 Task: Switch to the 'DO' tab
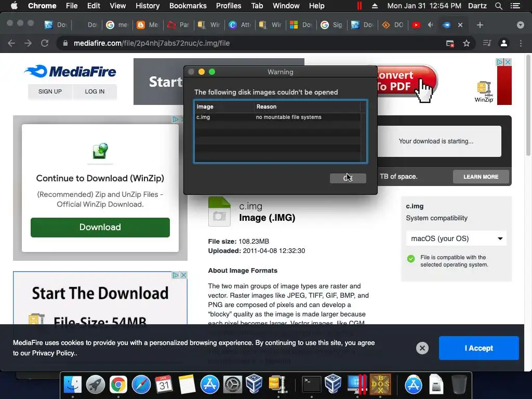click(x=393, y=25)
